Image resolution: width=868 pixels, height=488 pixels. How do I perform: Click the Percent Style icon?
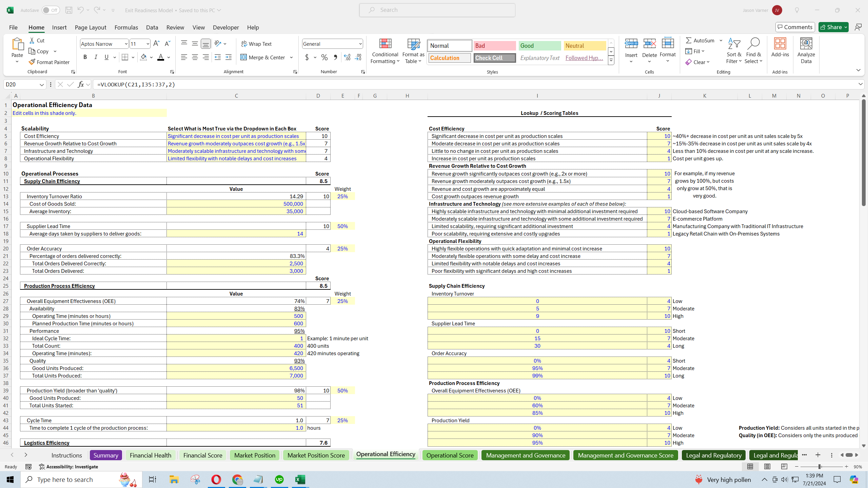[324, 57]
